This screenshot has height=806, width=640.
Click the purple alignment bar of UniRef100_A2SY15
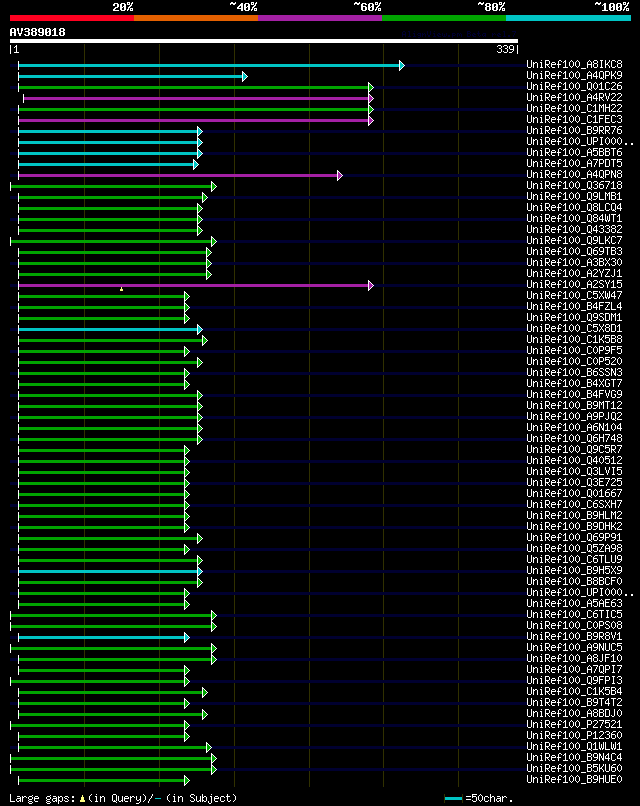click(193, 285)
